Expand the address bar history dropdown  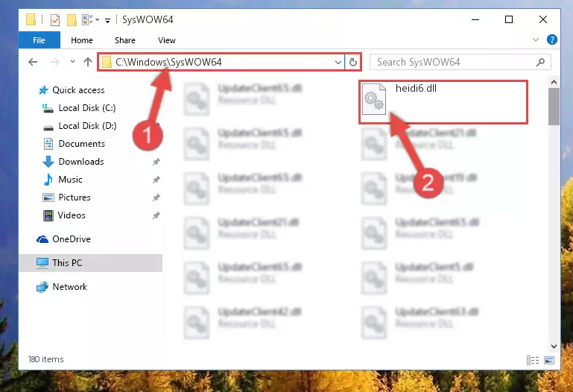(x=338, y=63)
